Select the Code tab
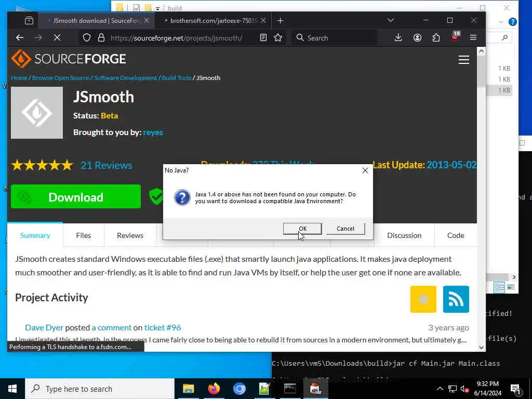This screenshot has height=399, width=532. (455, 235)
